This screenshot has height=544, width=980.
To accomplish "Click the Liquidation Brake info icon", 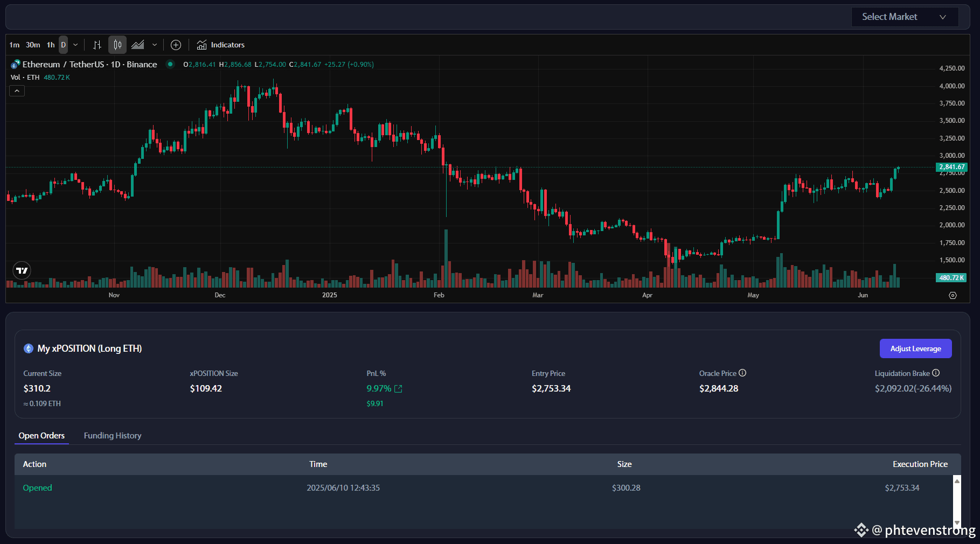I will click(936, 373).
